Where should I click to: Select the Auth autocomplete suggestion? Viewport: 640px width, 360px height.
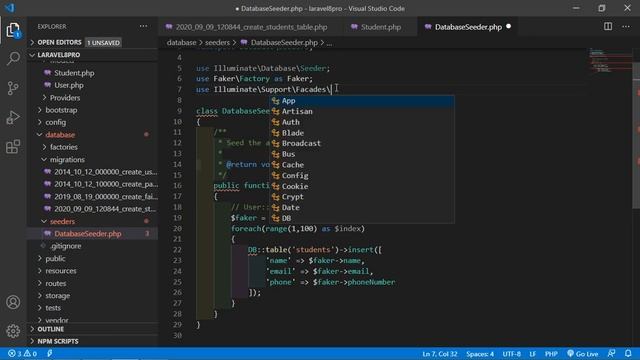[361, 122]
